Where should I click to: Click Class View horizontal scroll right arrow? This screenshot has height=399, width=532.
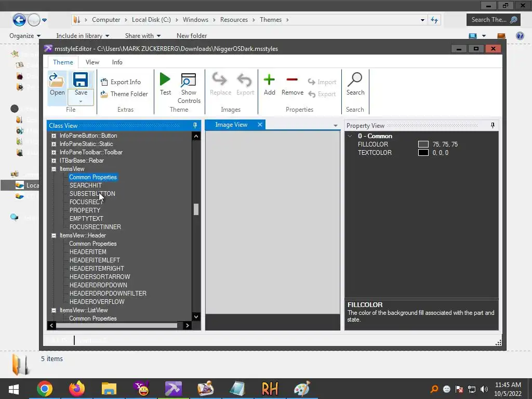point(187,326)
